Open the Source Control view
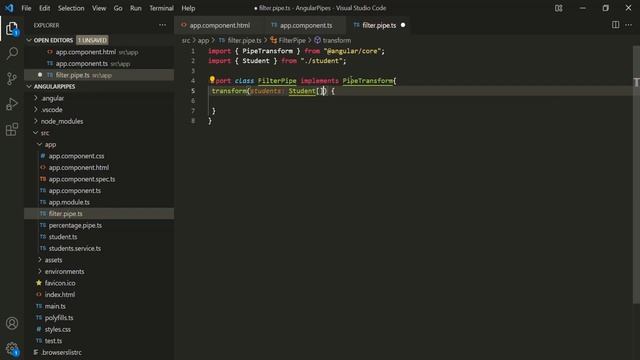This screenshot has height=360, width=640. (12, 78)
